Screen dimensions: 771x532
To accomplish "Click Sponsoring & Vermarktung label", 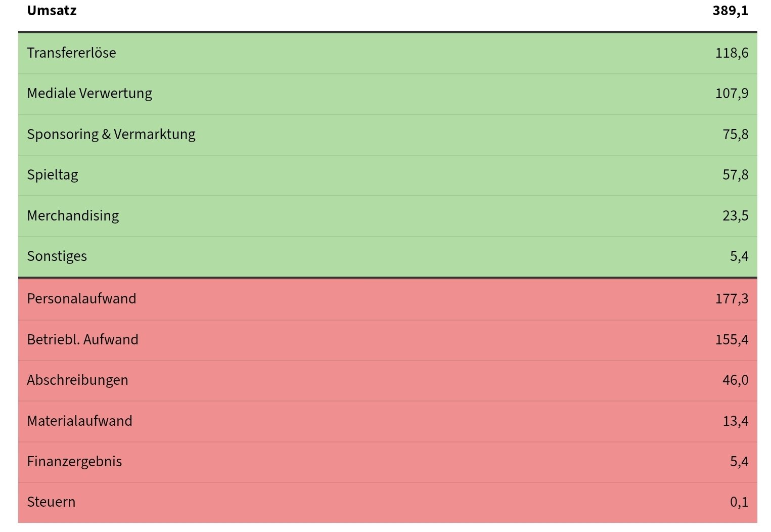I will (x=111, y=135).
